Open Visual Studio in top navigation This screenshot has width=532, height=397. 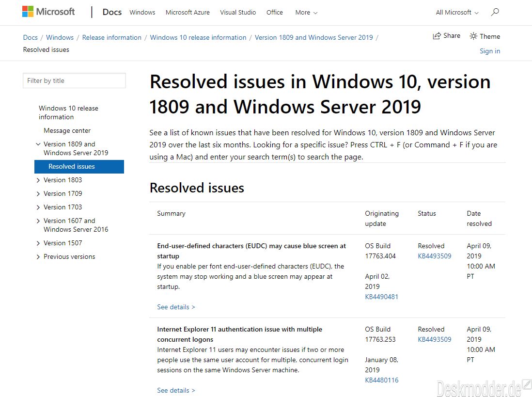pos(238,13)
